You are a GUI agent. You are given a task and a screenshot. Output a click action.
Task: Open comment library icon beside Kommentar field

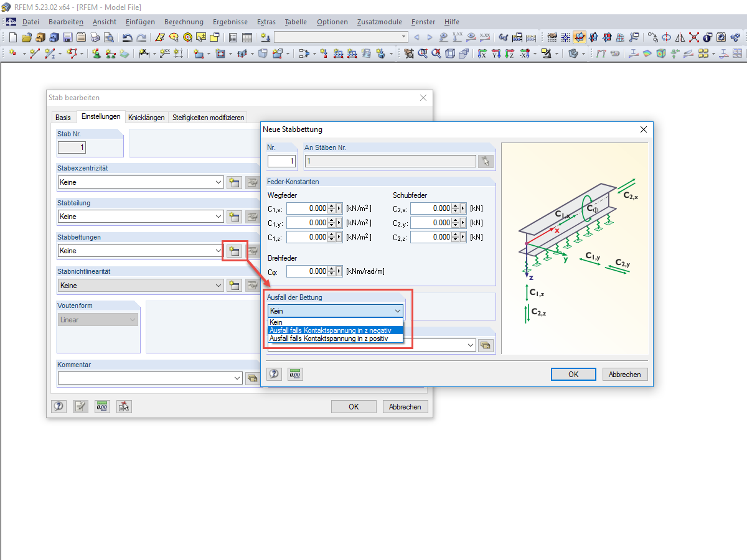pyautogui.click(x=251, y=378)
